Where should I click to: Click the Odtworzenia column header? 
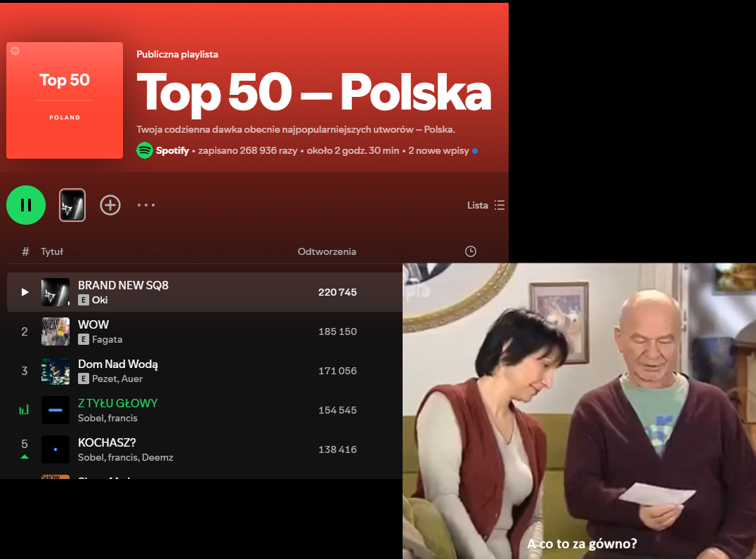pyautogui.click(x=327, y=251)
